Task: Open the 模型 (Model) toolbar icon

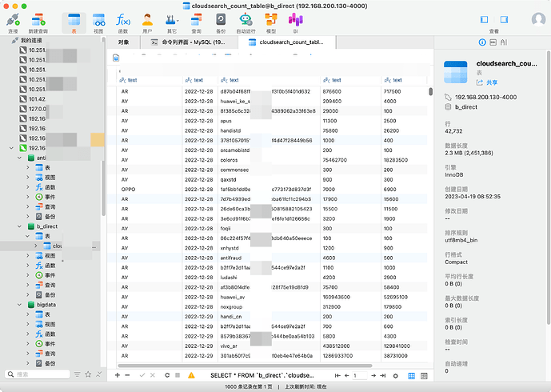Action: pos(271,23)
